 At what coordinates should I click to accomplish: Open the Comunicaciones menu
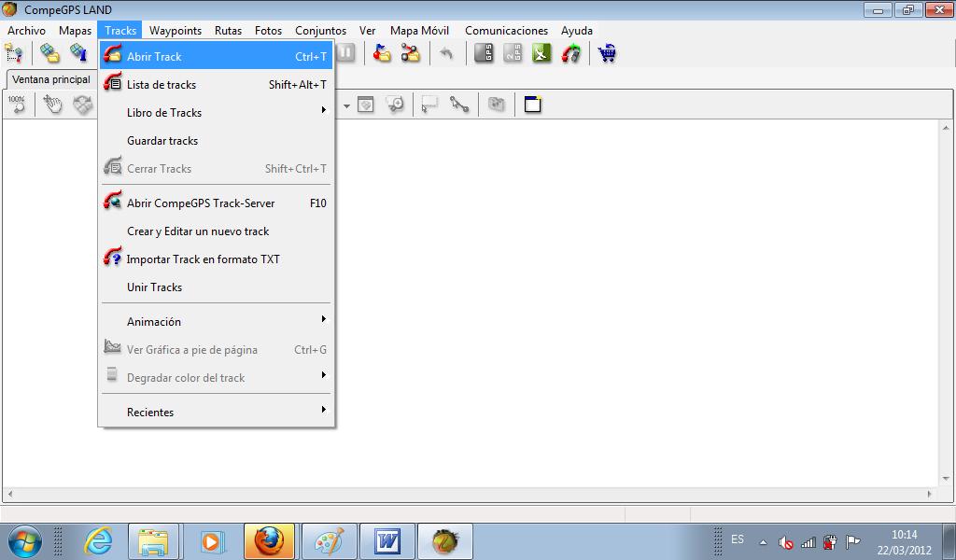506,31
